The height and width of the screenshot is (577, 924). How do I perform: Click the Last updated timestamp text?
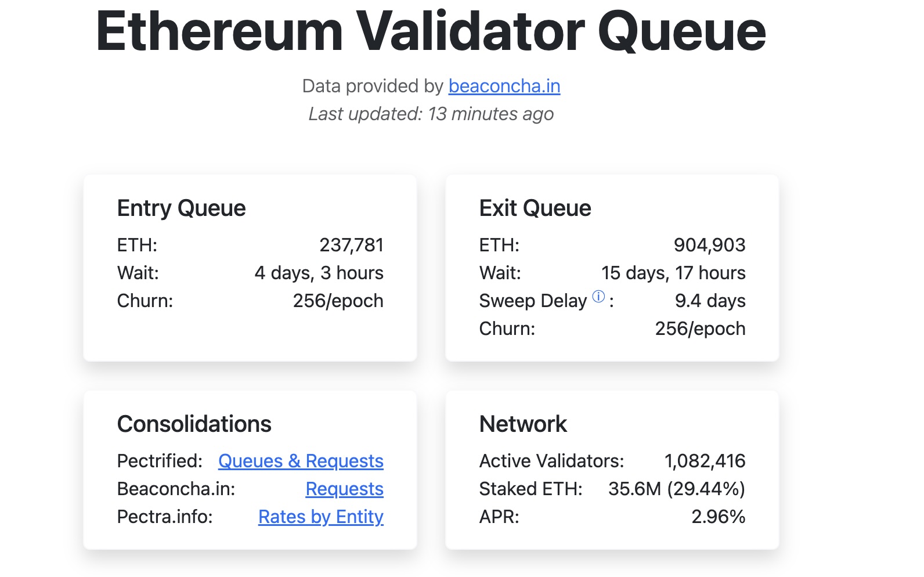(x=431, y=114)
